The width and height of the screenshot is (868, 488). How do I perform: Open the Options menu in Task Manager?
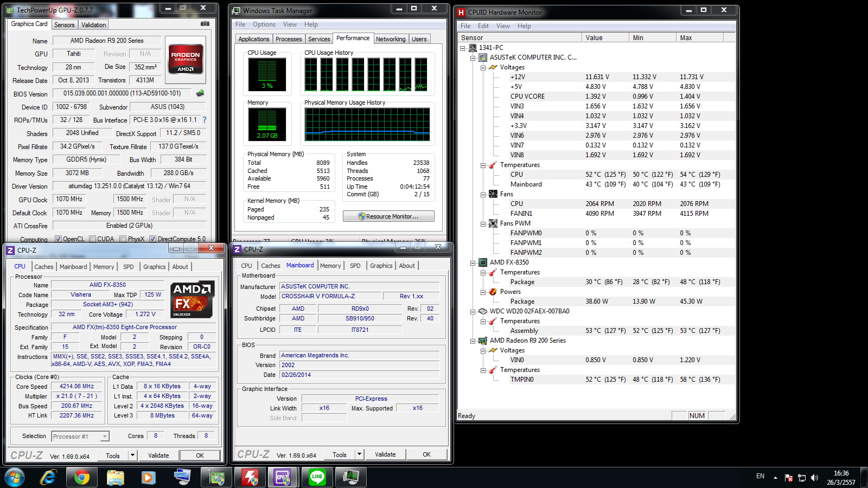264,24
